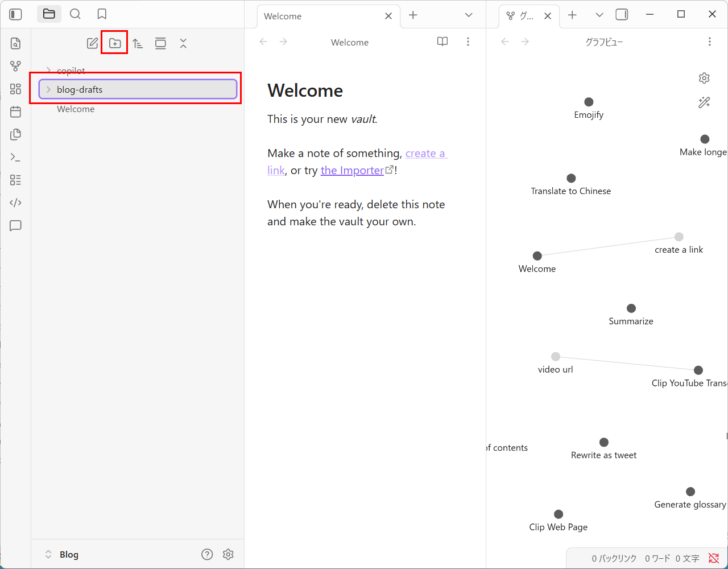Open the command palette terminal icon
This screenshot has width=728, height=569.
point(15,157)
